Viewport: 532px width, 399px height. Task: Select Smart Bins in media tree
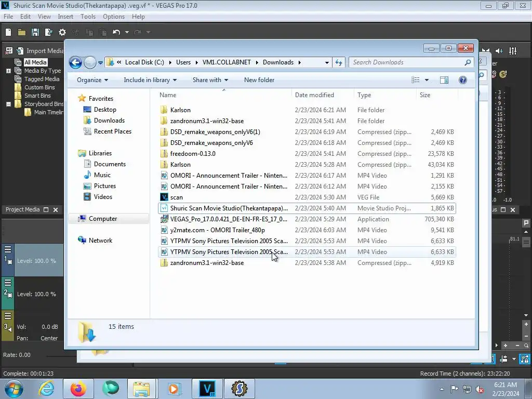37,96
